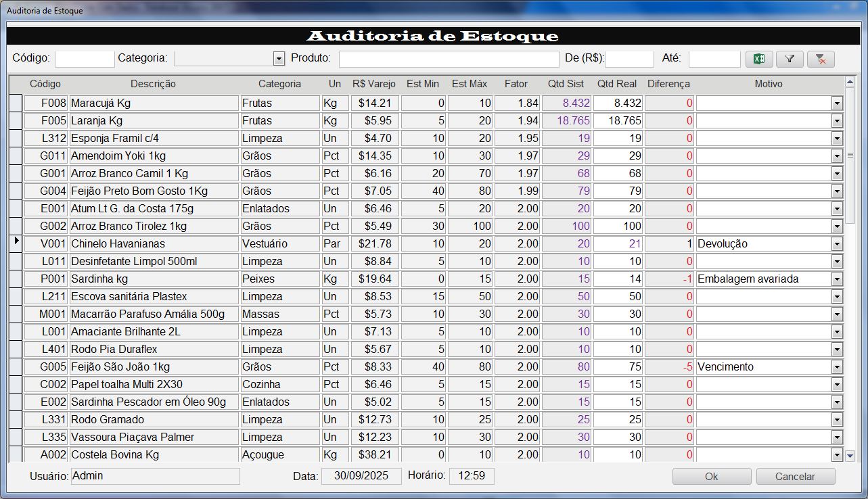Select the De (R$) minimum price field
Screen dimensions: 868x499
[629, 59]
